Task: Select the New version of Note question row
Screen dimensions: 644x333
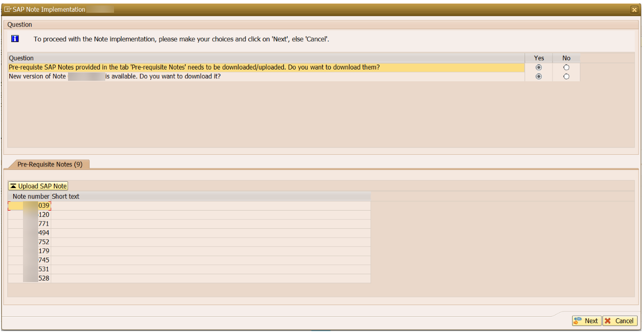Action: 266,77
